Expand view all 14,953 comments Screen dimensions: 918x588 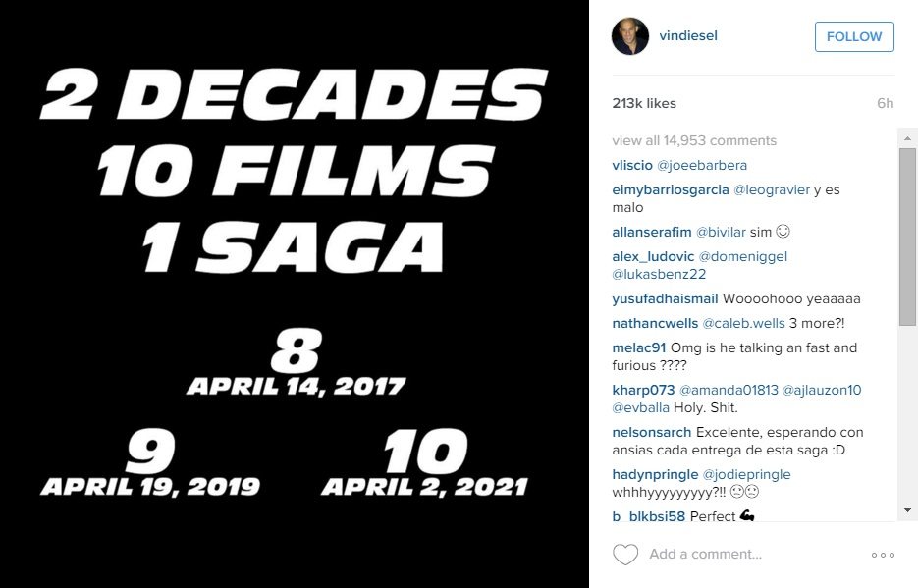(x=694, y=140)
